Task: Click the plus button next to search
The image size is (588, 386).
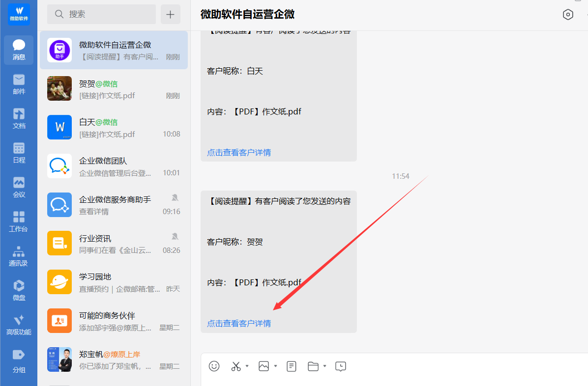Action: click(x=170, y=14)
